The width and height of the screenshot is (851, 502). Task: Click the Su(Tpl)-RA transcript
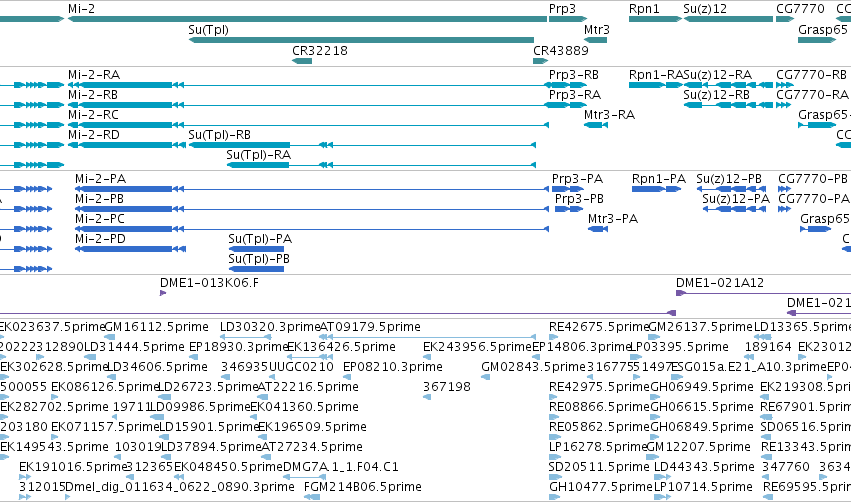pyautogui.click(x=381, y=165)
